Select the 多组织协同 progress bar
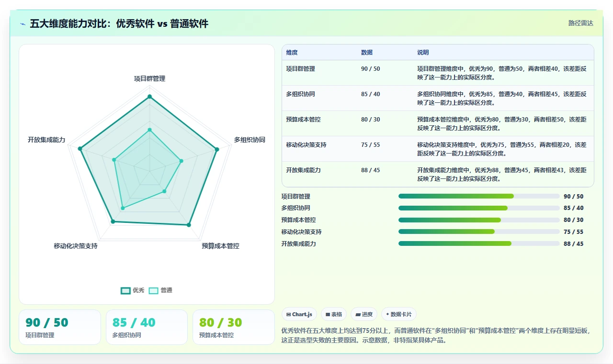Viewport: 613px width, 364px height. (479, 208)
